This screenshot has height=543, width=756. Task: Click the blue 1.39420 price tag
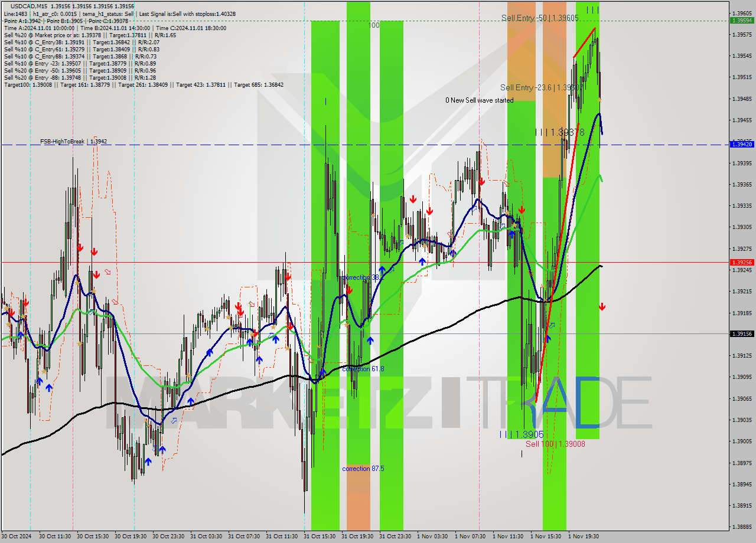point(742,143)
